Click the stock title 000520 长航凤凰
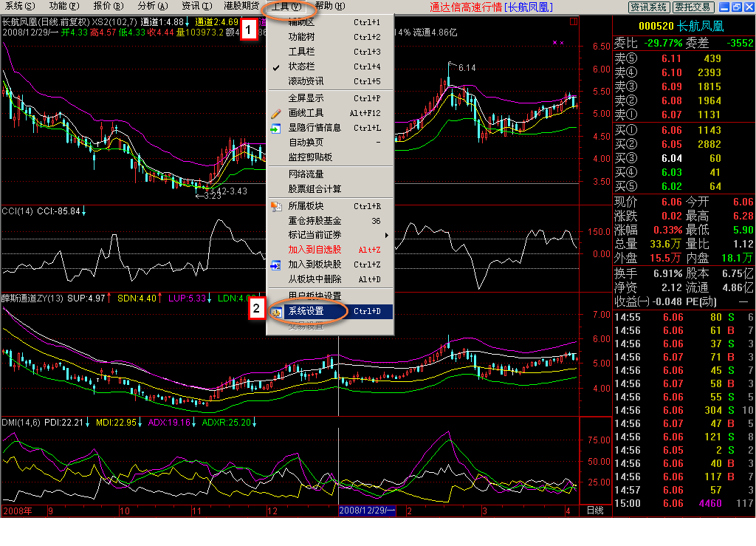This screenshot has width=756, height=546. click(681, 27)
